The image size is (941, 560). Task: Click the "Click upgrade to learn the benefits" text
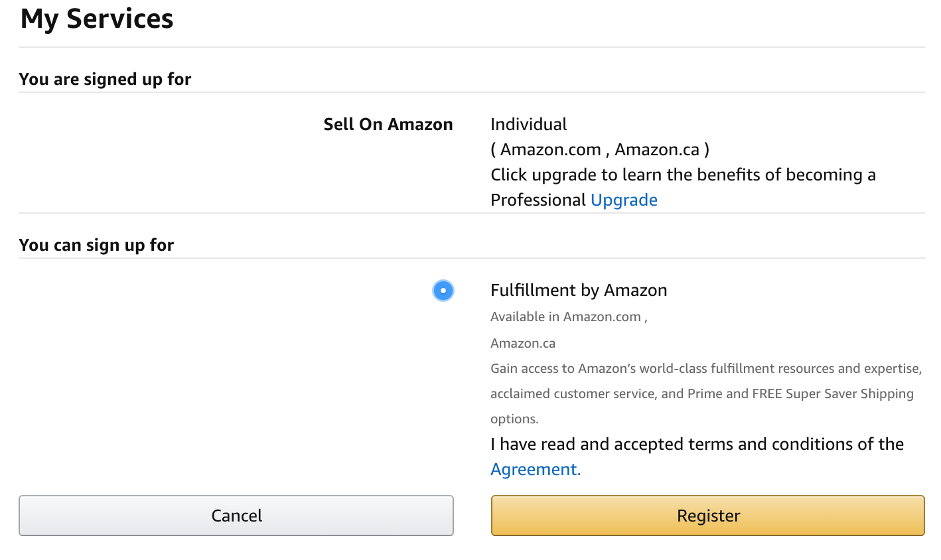(683, 175)
